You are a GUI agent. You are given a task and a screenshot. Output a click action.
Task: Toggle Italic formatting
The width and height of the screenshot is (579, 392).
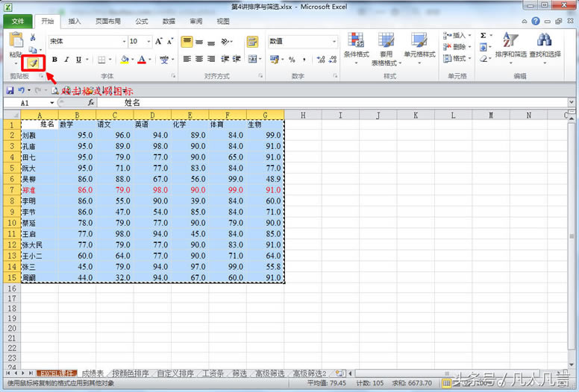[x=66, y=60]
